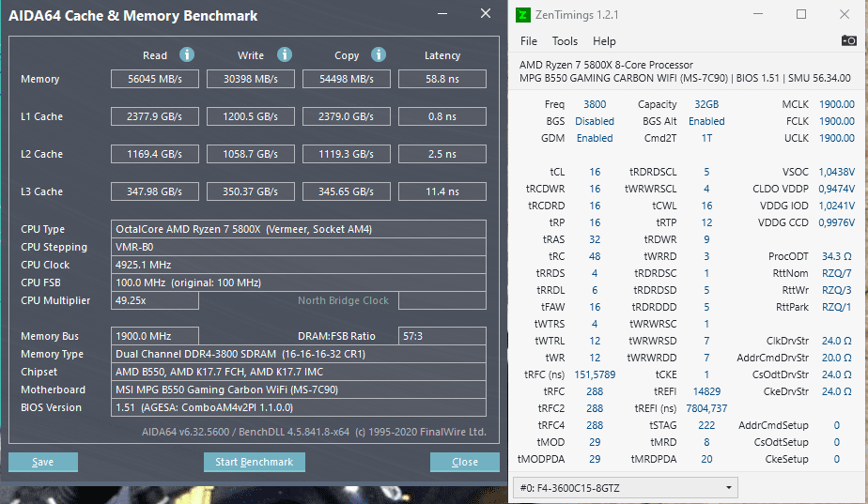Click the MCLK value 1900.00

point(836,104)
